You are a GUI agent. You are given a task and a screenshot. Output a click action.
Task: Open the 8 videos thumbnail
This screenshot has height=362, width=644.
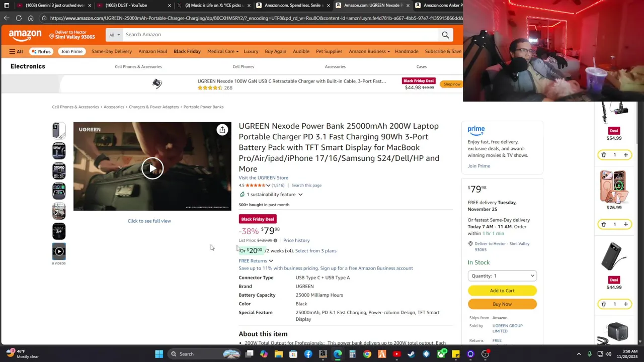59,251
